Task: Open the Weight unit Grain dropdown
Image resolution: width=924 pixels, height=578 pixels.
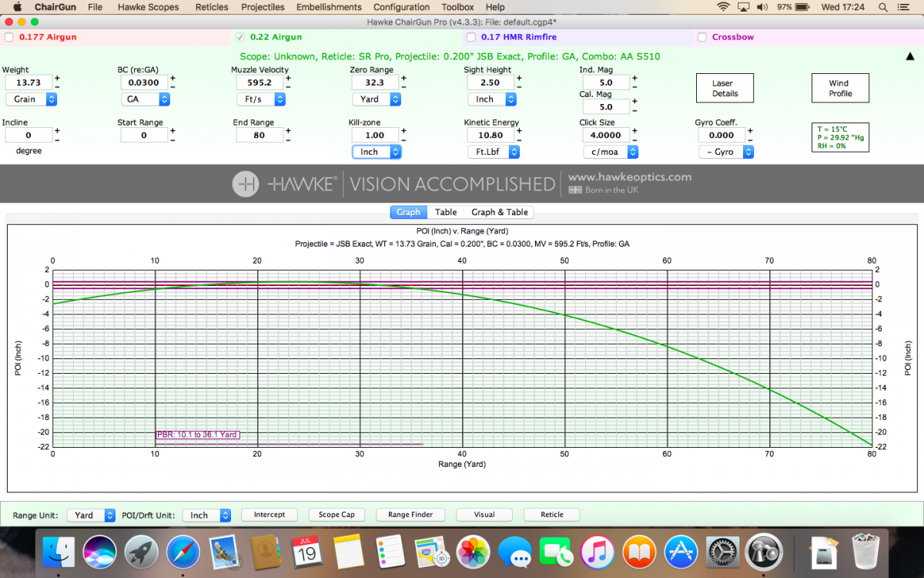Action: 31,99
